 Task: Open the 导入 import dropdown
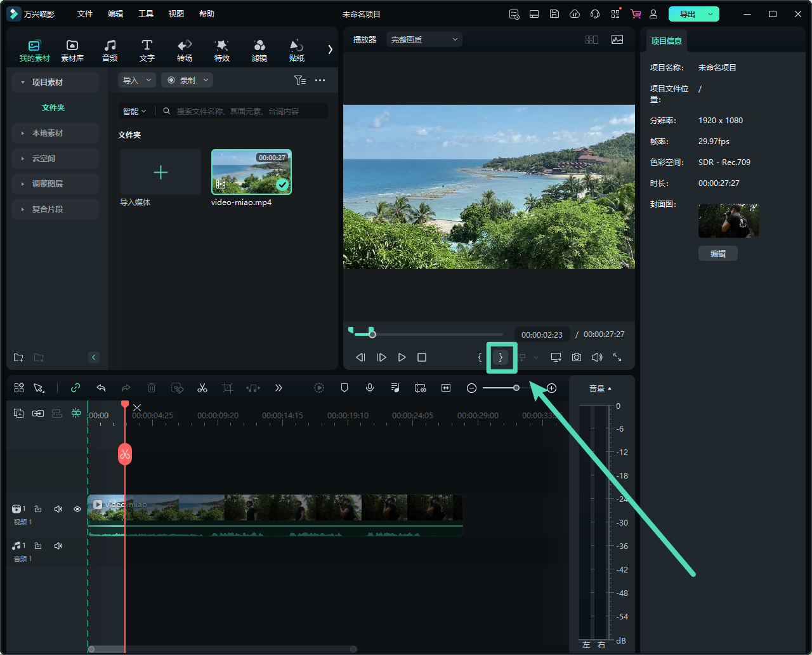pyautogui.click(x=137, y=80)
